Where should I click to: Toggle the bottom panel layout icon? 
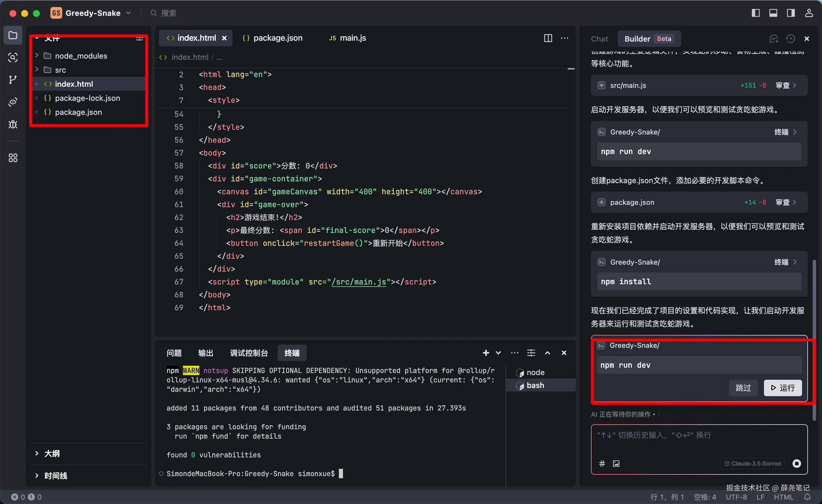coord(773,13)
